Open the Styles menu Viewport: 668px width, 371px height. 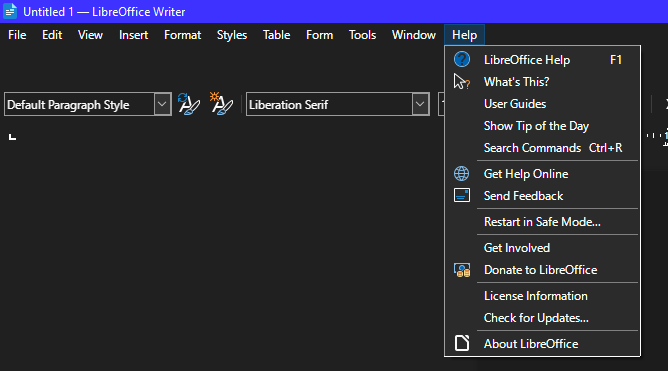(232, 35)
